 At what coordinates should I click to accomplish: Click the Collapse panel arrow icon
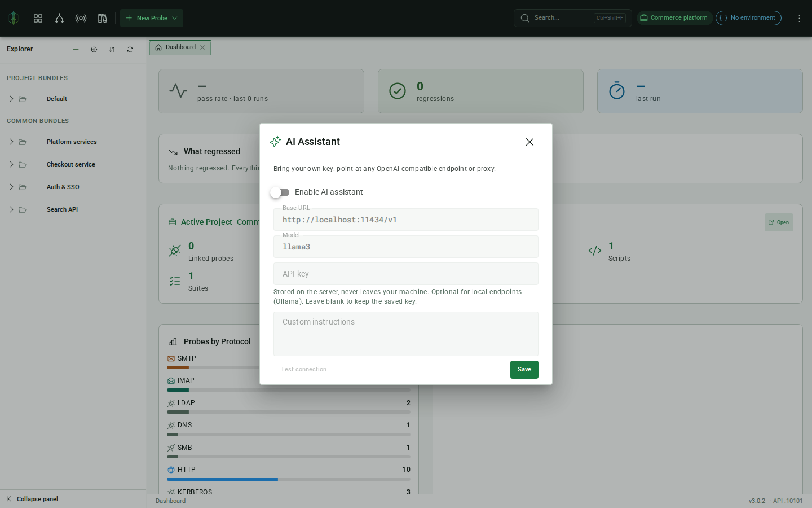[x=9, y=499]
